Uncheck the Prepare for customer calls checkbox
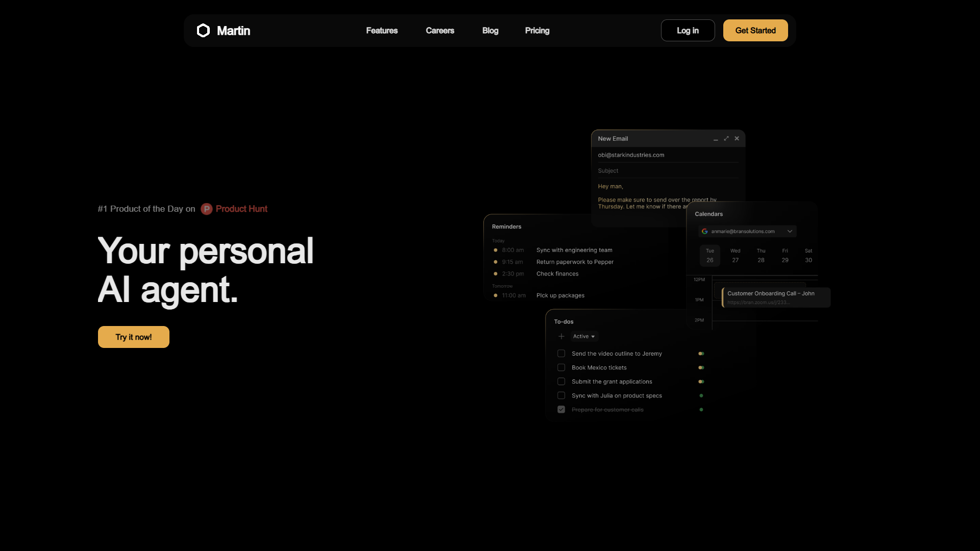 (x=561, y=410)
